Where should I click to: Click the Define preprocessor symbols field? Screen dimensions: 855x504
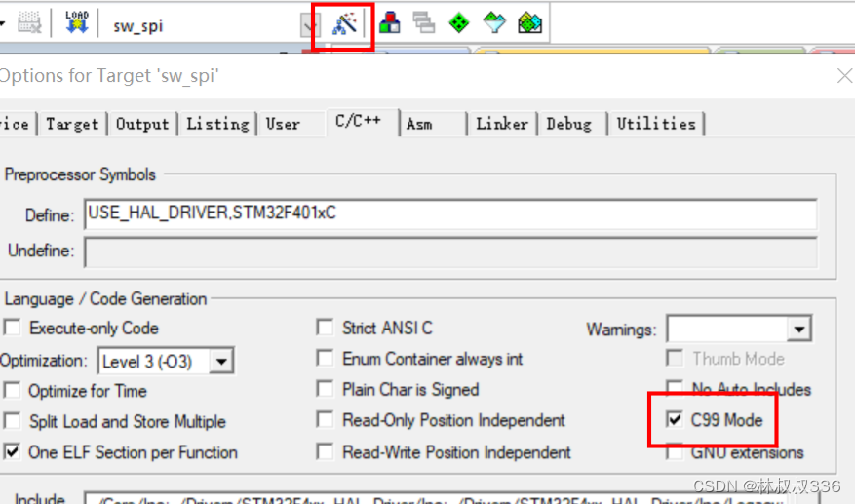click(x=450, y=213)
